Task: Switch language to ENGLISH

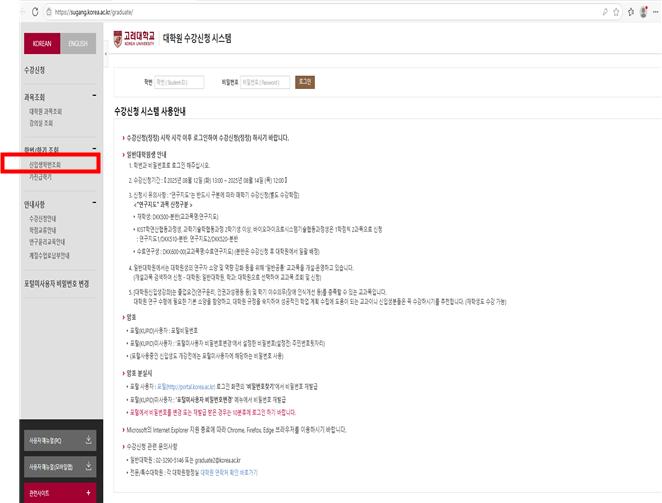Action: [x=78, y=44]
